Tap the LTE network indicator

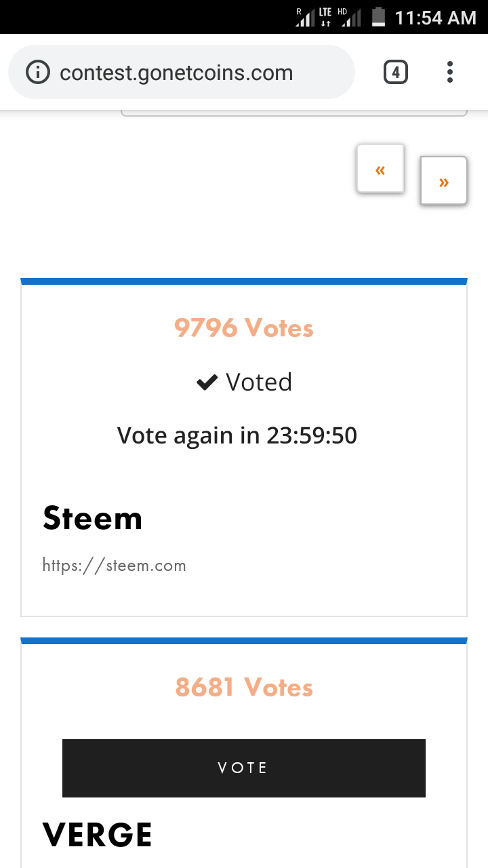pyautogui.click(x=325, y=17)
